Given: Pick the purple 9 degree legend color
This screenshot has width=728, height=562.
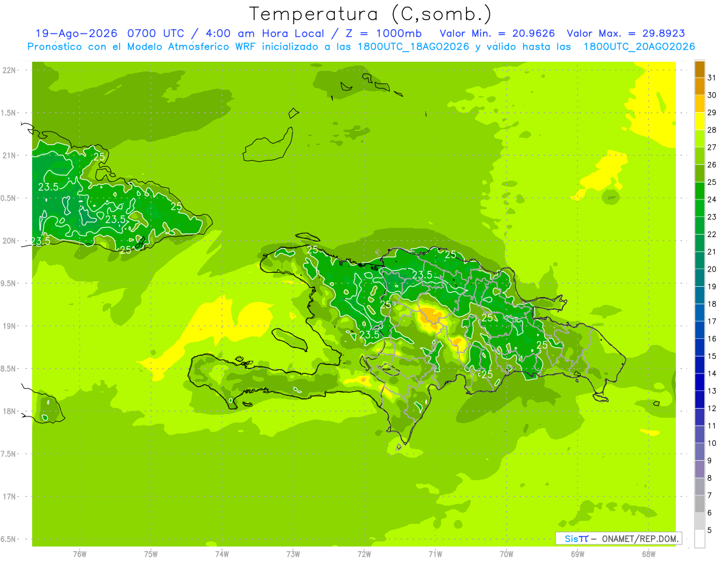Looking at the screenshot, I should (x=699, y=452).
